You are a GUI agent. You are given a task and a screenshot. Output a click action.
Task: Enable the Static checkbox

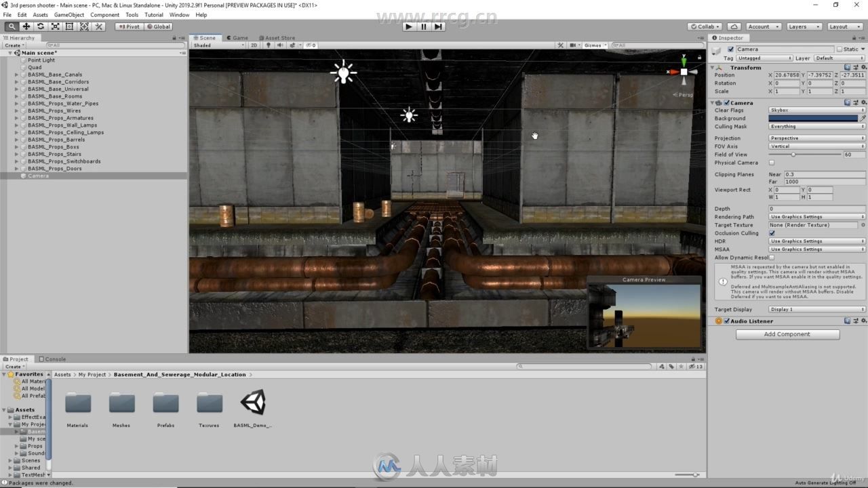pyautogui.click(x=839, y=49)
